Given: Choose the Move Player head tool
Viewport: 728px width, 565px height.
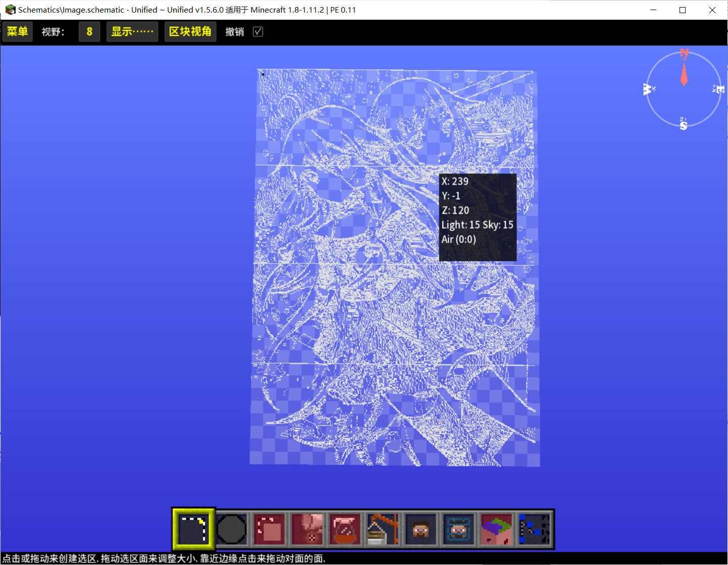Looking at the screenshot, I should click(x=421, y=529).
